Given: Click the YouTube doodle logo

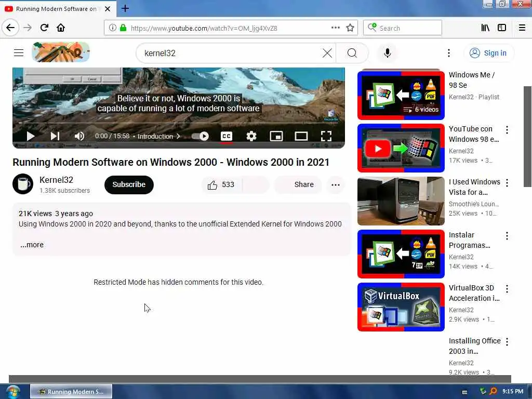Looking at the screenshot, I should tap(61, 52).
